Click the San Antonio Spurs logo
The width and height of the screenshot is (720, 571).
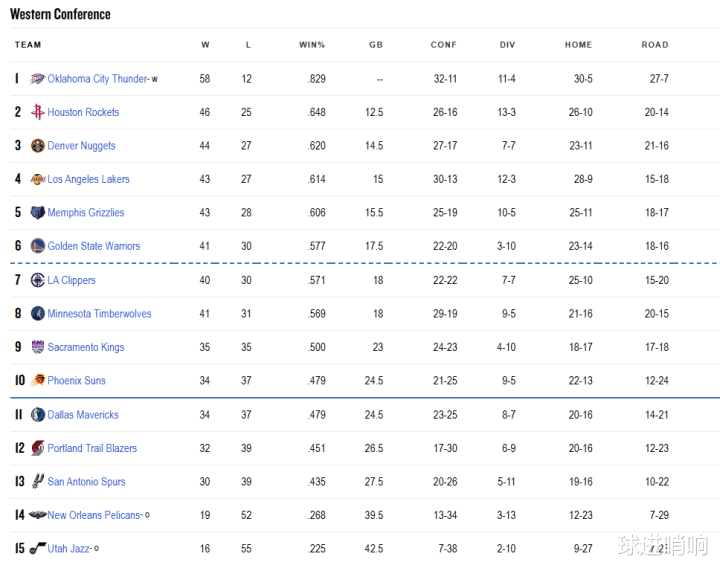pyautogui.click(x=38, y=481)
